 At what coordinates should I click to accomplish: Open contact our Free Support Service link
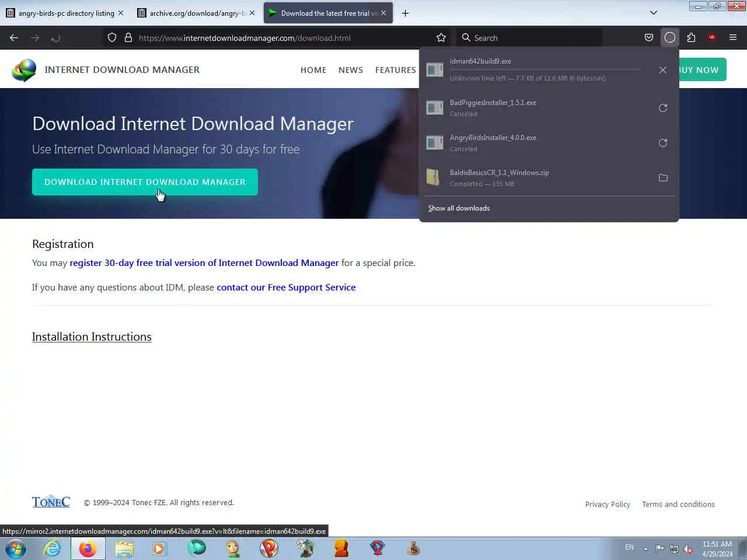[x=286, y=288]
